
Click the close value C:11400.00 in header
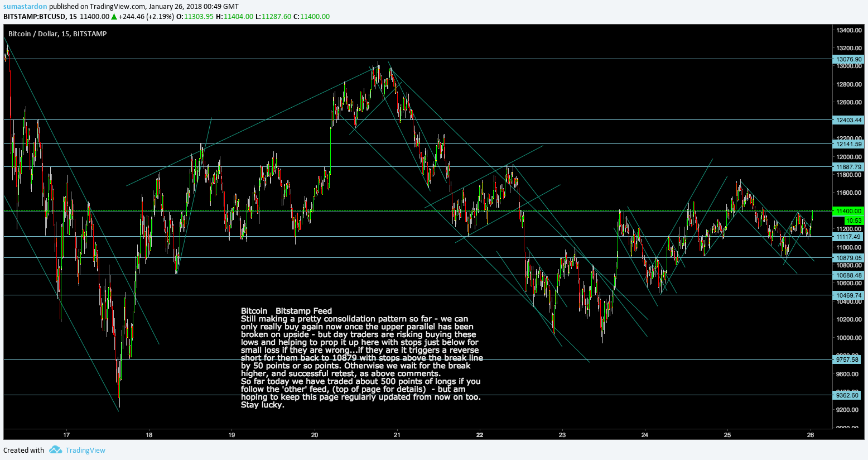pos(311,16)
